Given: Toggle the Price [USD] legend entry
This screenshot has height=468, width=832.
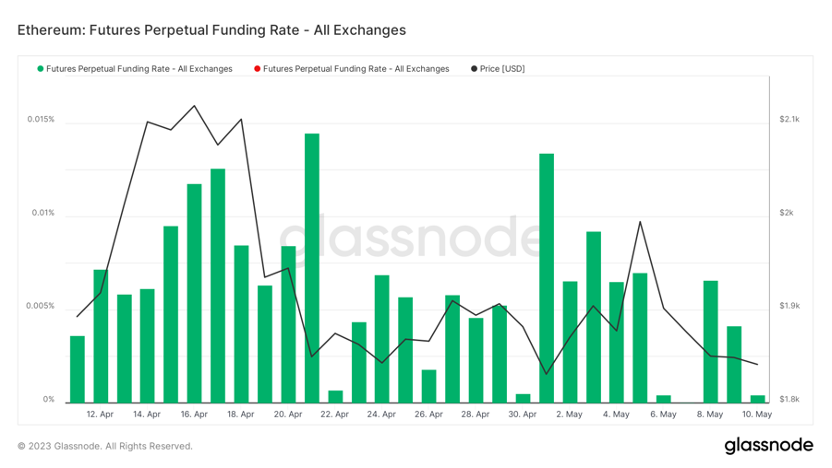Looking at the screenshot, I should click(x=498, y=69).
